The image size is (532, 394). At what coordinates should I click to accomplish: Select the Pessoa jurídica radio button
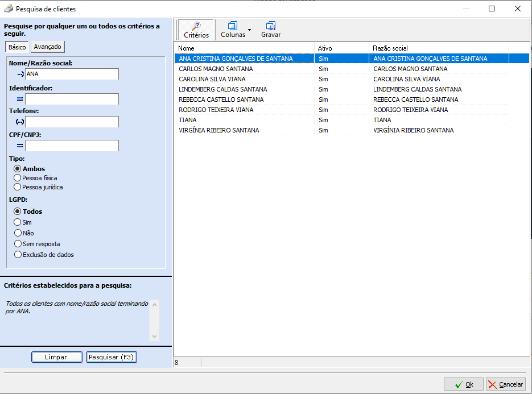[17, 187]
